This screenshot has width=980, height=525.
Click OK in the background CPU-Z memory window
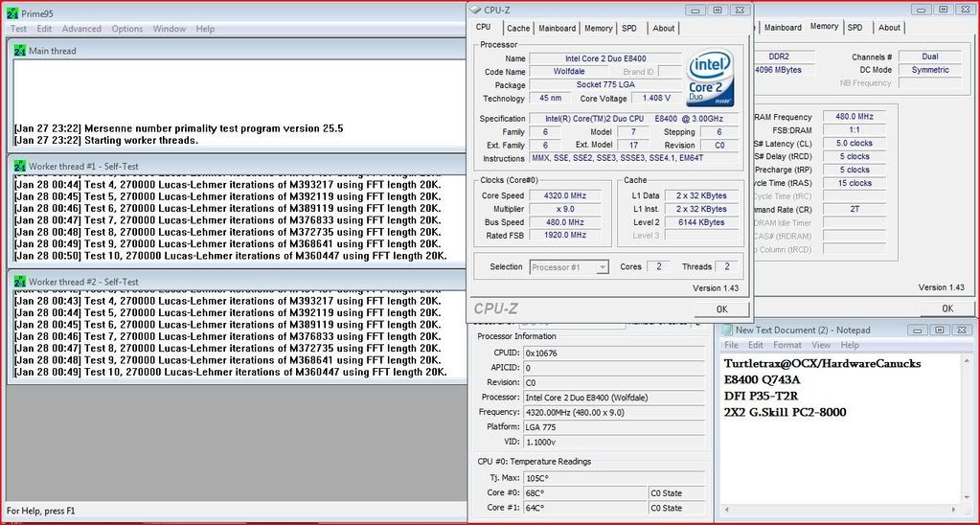(x=946, y=308)
